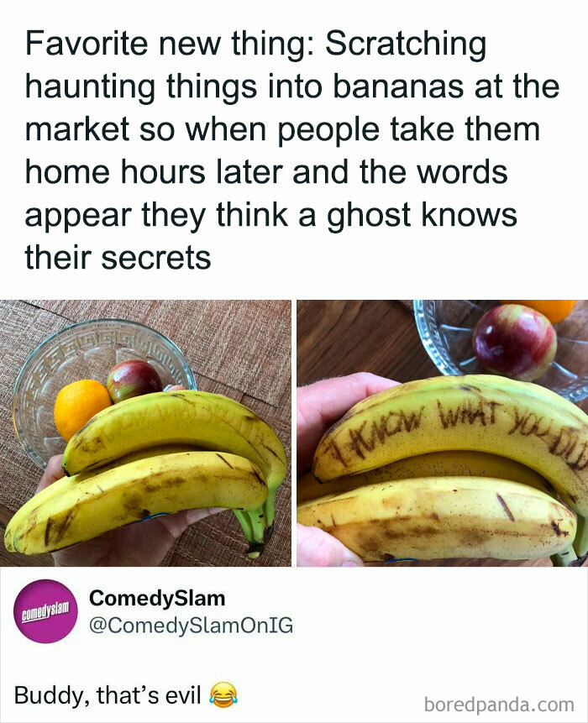This screenshot has width=588, height=723.
Task: Open the ComedySlam display name
Action: 157,598
